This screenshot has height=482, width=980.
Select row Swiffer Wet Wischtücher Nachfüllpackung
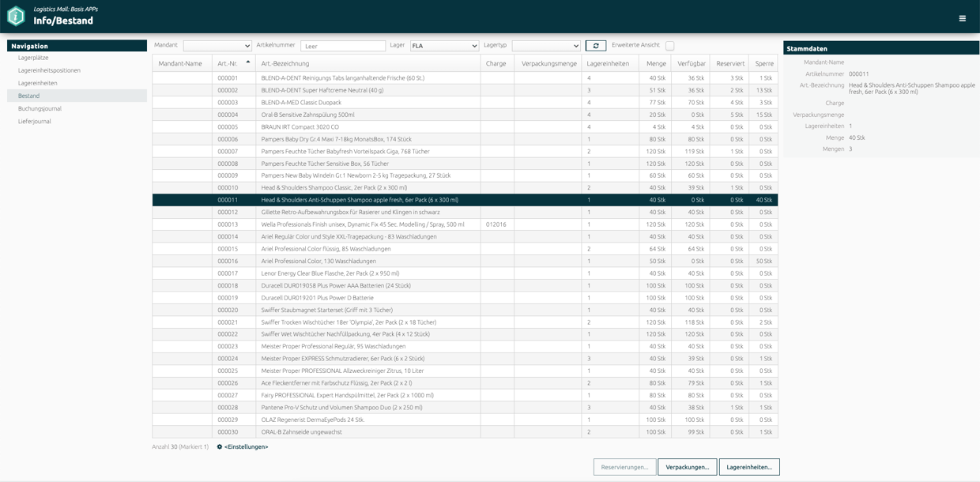tap(465, 334)
